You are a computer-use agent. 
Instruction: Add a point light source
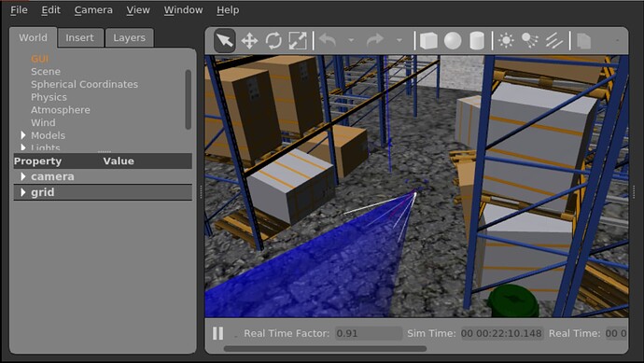click(506, 41)
